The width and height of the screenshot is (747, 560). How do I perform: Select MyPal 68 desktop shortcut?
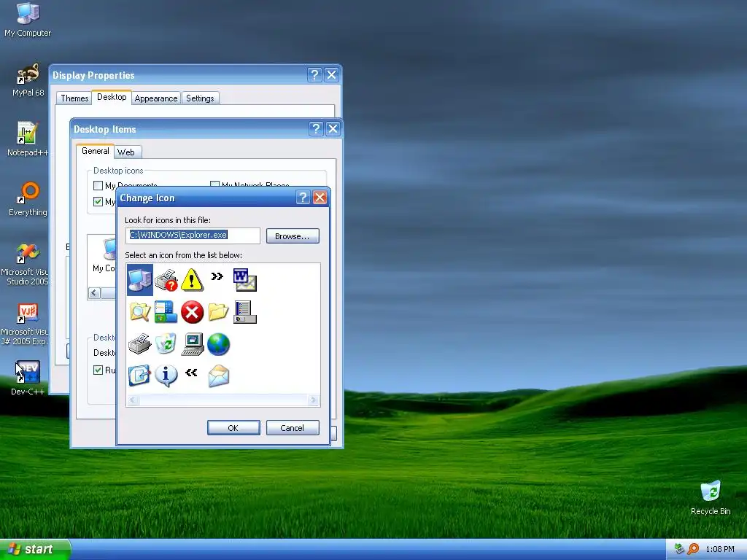click(x=28, y=80)
